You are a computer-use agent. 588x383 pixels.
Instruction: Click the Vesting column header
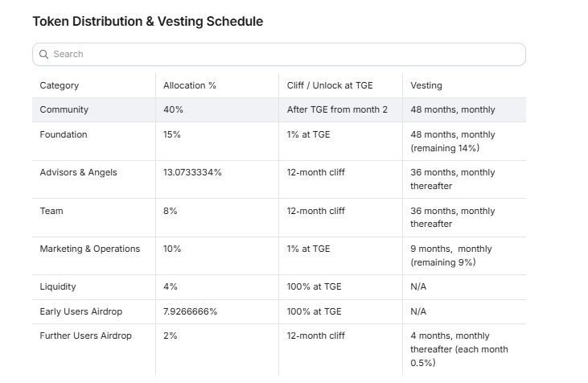pyautogui.click(x=426, y=85)
